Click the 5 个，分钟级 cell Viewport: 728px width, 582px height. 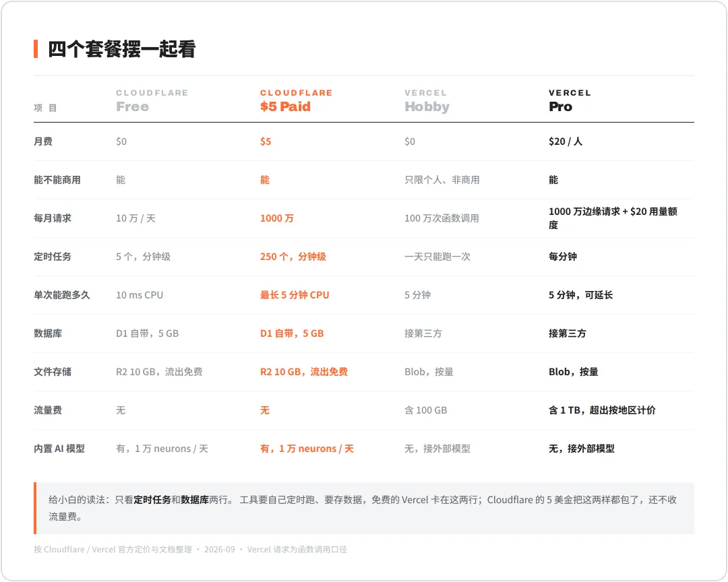pos(143,257)
